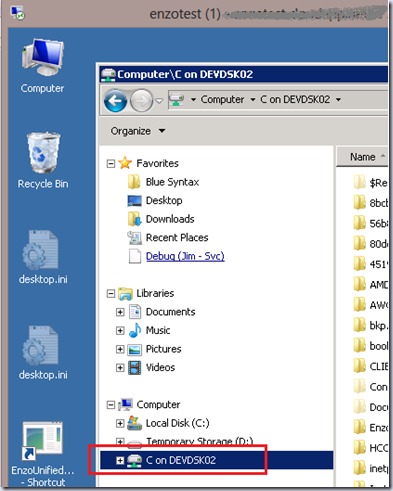Open dropdown arrow after C on DEVDSK02
This screenshot has height=491, width=393.
point(338,99)
